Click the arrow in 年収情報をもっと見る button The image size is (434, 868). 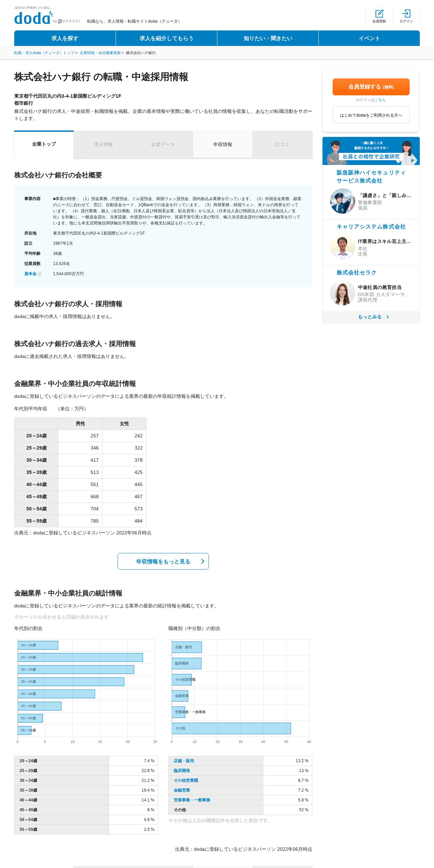[202, 561]
